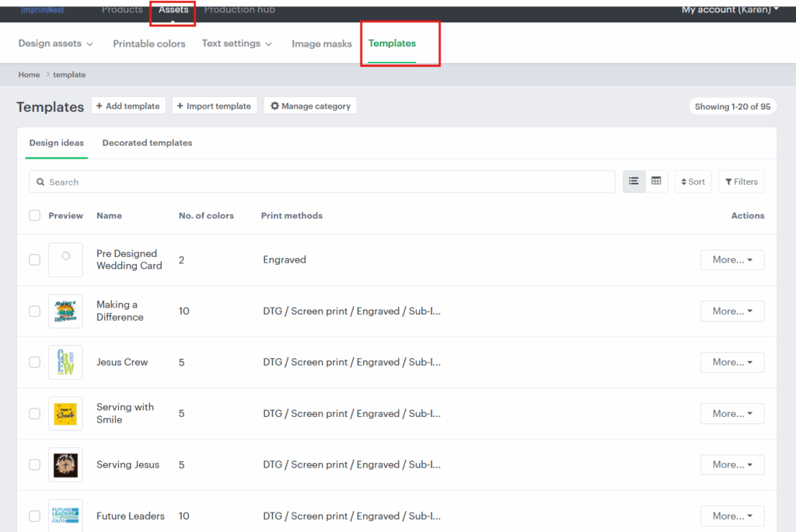Expand the Design assets dropdown
The height and width of the screenshot is (532, 796).
tap(56, 43)
